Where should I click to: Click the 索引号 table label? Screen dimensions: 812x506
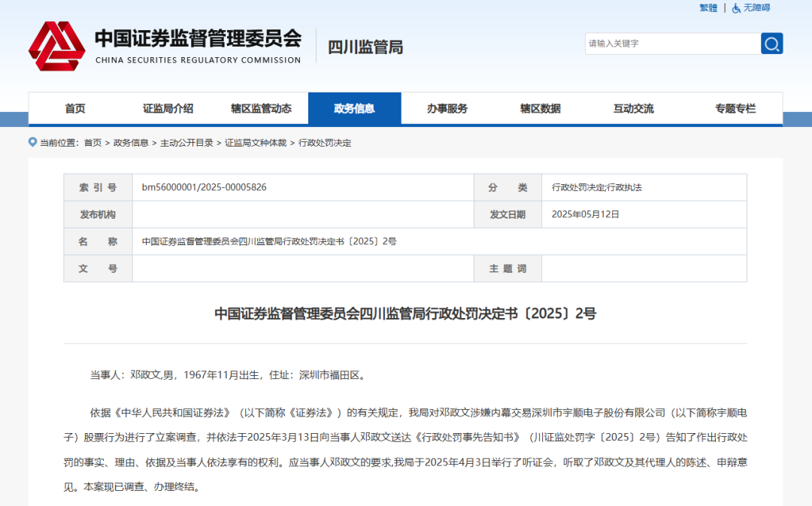[98, 187]
